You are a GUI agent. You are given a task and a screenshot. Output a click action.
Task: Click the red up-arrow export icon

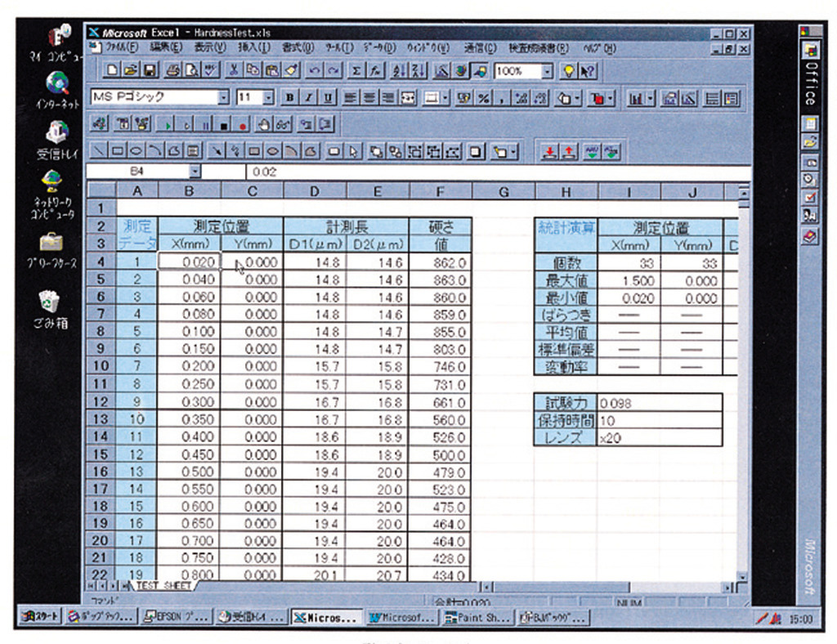point(569,152)
